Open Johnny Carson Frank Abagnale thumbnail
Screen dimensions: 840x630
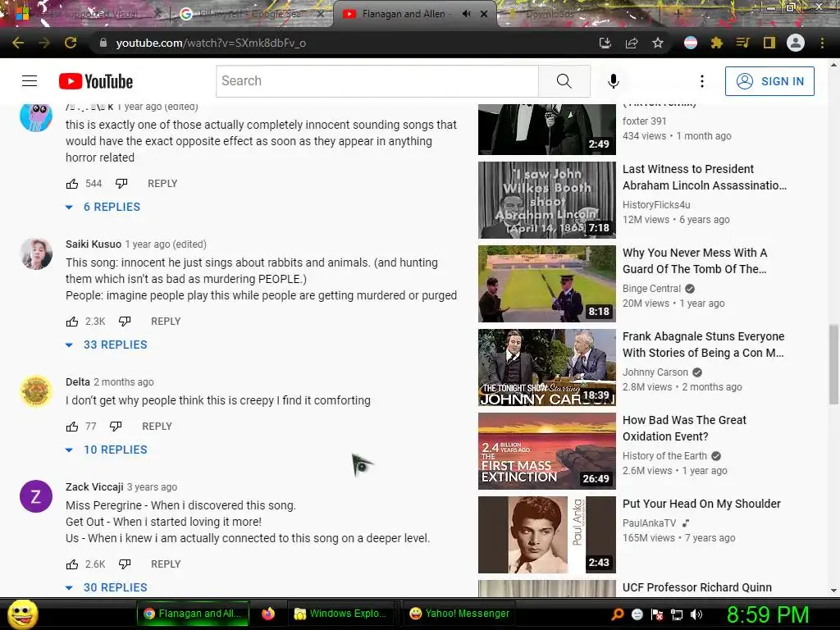click(x=547, y=367)
